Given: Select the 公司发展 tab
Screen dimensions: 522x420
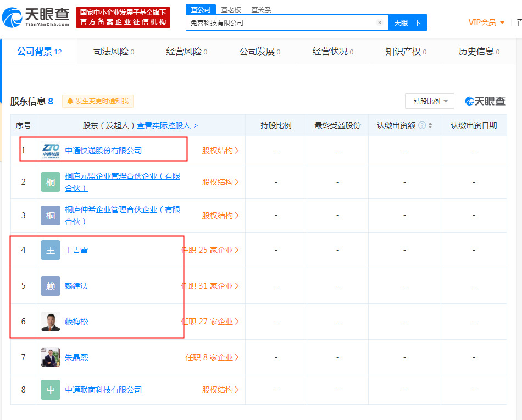Looking at the screenshot, I should (x=260, y=51).
